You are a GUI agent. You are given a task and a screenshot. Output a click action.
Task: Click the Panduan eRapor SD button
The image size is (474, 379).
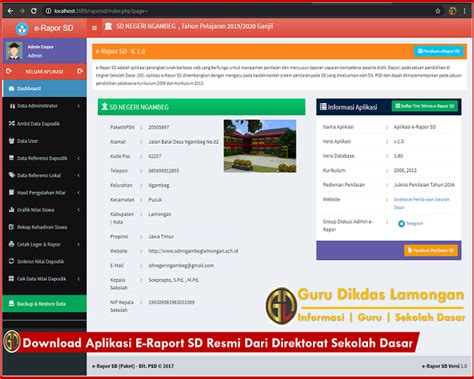click(x=439, y=51)
